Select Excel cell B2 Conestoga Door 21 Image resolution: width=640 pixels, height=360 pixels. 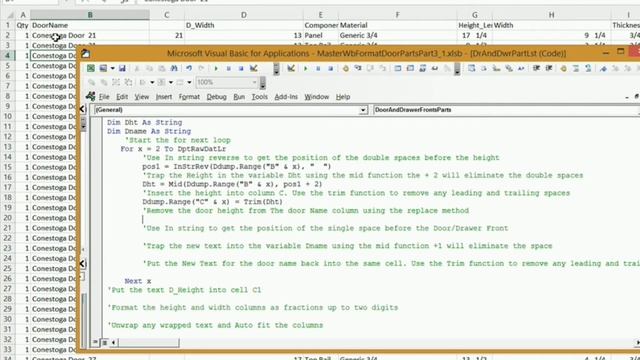(90, 35)
